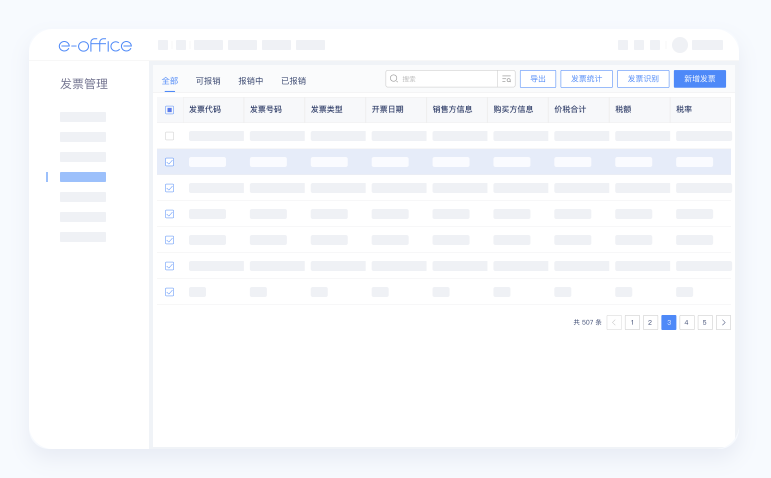Open 发票统计 statistics
771x478 pixels.
(586, 79)
